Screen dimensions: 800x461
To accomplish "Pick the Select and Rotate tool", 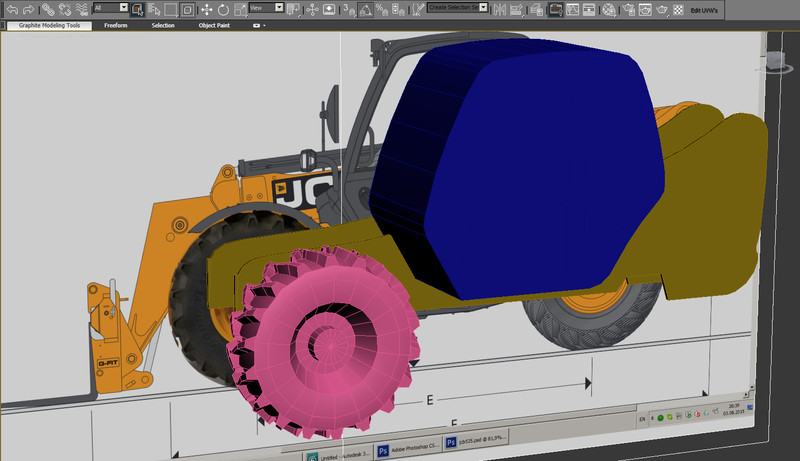I will pos(223,8).
